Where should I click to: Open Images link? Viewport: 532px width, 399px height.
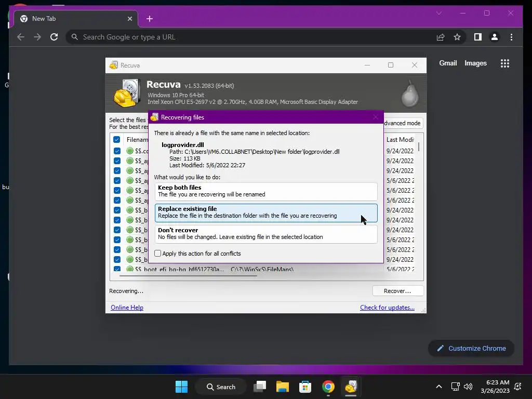pyautogui.click(x=475, y=63)
